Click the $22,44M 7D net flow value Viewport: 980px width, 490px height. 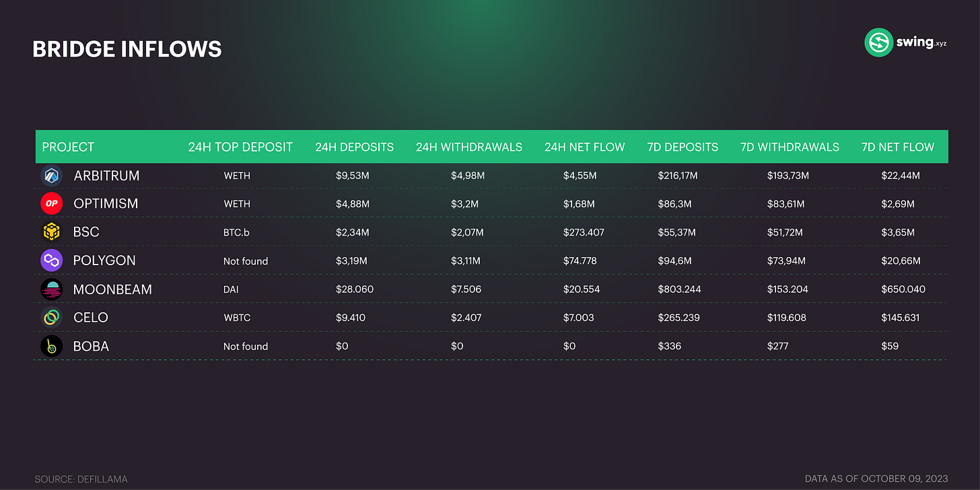pos(901,176)
